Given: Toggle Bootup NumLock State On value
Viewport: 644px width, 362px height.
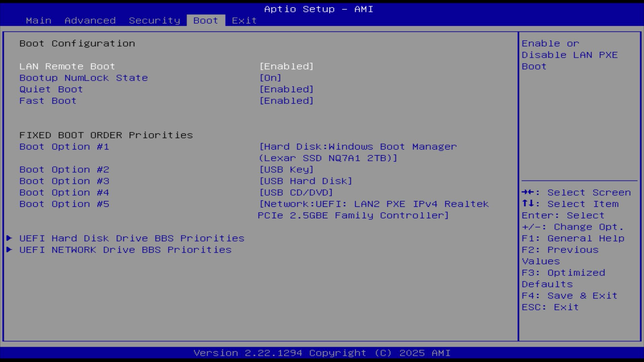Looking at the screenshot, I should point(270,78).
